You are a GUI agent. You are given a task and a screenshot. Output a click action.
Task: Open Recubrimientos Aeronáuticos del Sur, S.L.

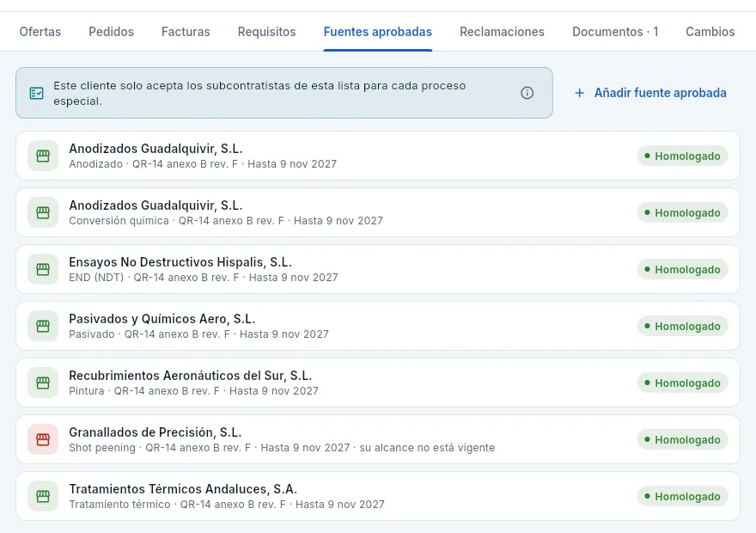pos(377,383)
